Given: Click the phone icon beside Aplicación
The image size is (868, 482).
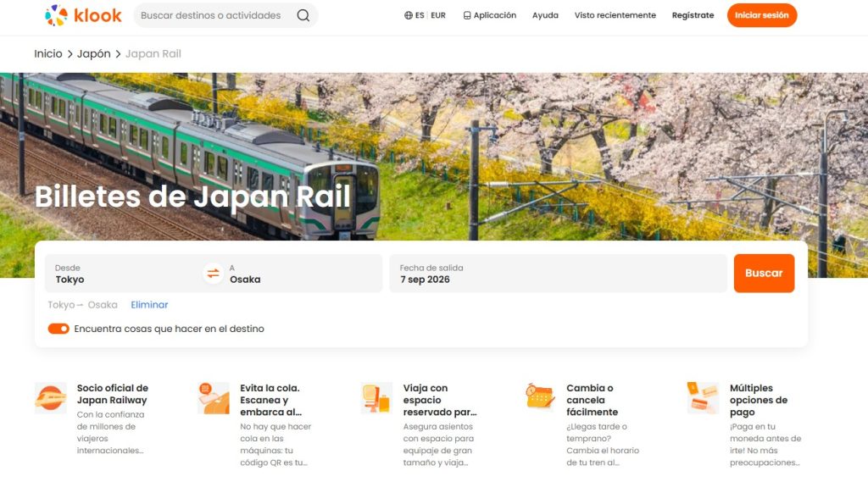Looking at the screenshot, I should coord(467,15).
